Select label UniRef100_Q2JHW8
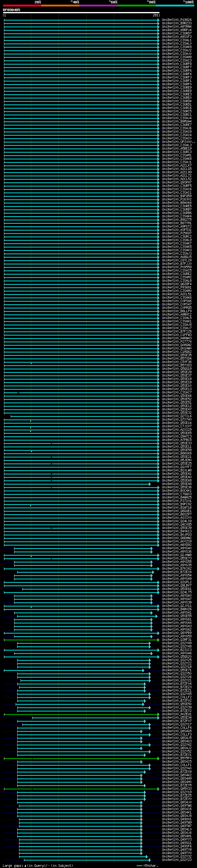197x868 pixels. pyautogui.click(x=177, y=555)
